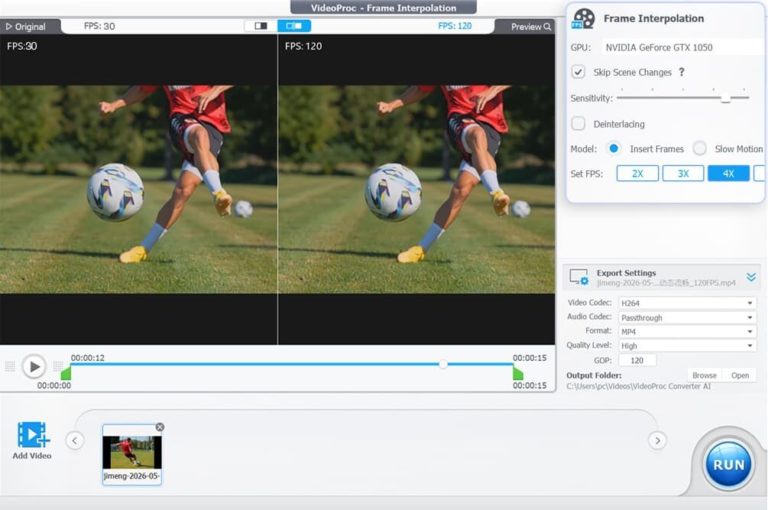
Task: Remove the video thumbnail with the X
Action: click(160, 427)
